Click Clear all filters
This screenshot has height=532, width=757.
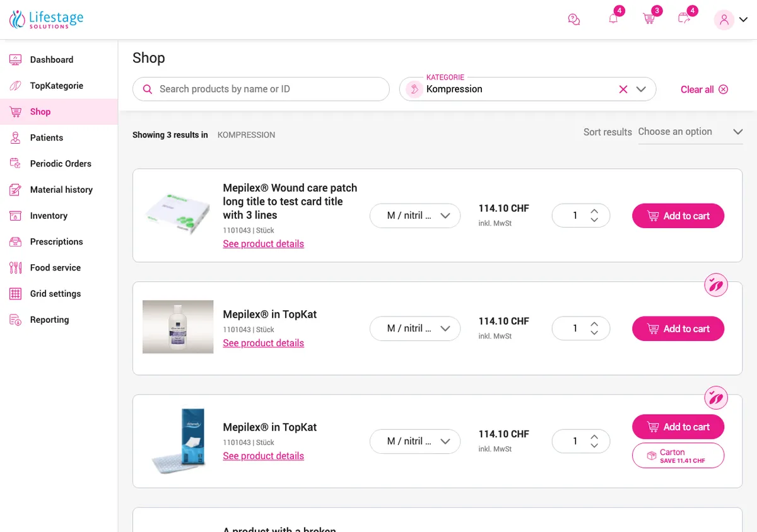click(x=704, y=90)
